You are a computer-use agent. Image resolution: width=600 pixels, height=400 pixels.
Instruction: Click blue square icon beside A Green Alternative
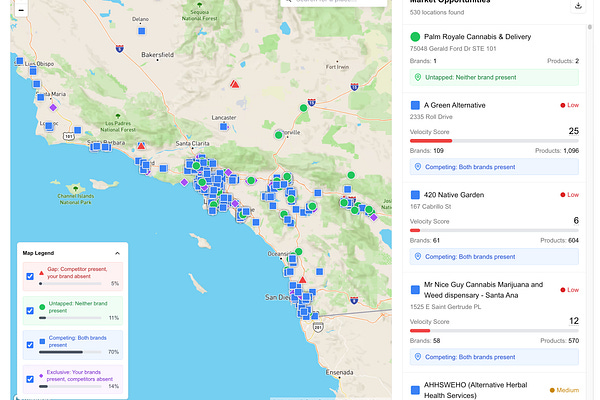coord(415,105)
